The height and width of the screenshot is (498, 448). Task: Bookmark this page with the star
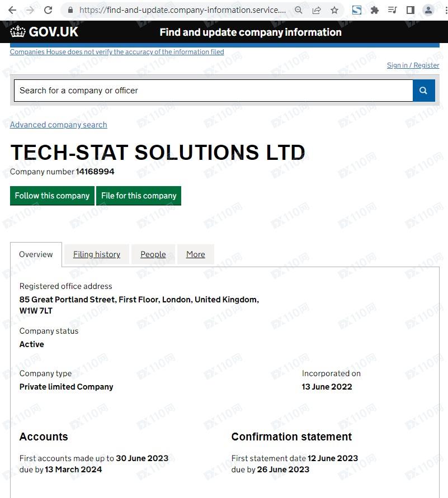click(334, 10)
